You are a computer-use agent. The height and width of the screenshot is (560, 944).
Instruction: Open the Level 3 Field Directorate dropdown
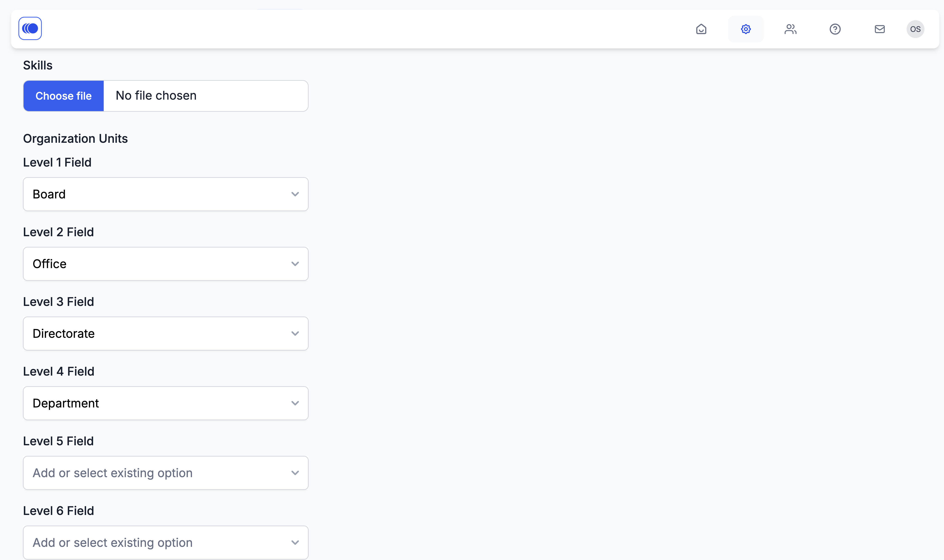click(x=166, y=334)
